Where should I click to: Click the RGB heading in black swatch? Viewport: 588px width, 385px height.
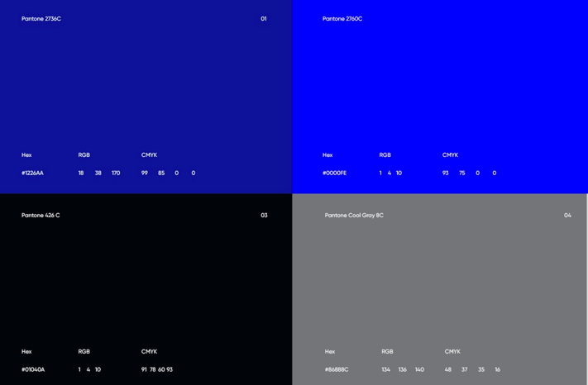[84, 352]
